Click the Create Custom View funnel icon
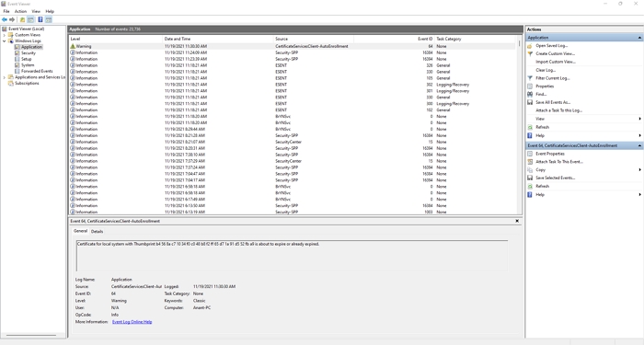Viewport: 644px width, 345px height. pos(530,53)
